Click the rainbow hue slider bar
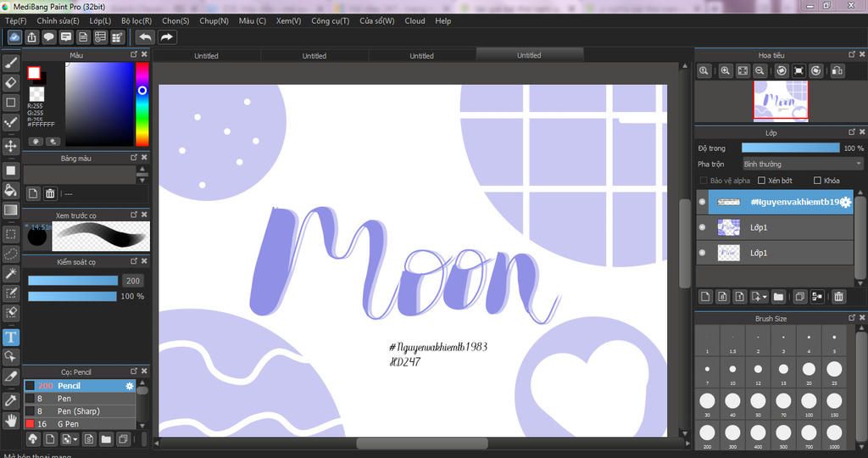Screen dimensions: 868x458 (142, 103)
